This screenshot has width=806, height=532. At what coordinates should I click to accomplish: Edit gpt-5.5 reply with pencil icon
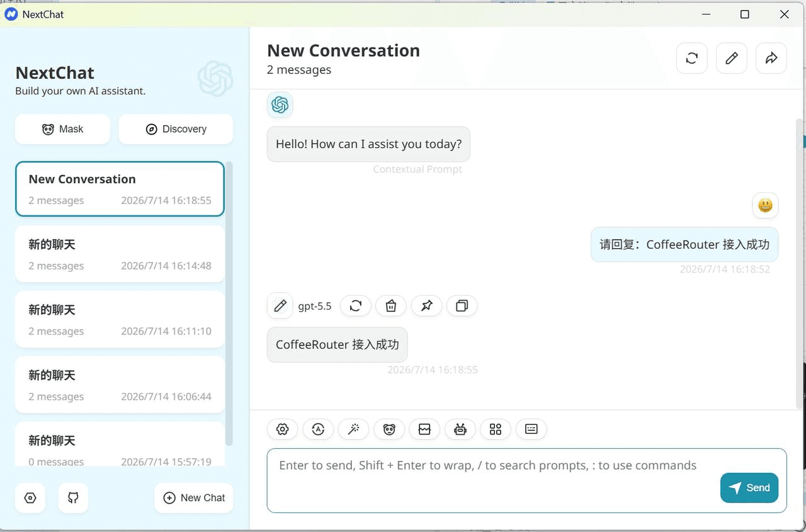click(280, 306)
